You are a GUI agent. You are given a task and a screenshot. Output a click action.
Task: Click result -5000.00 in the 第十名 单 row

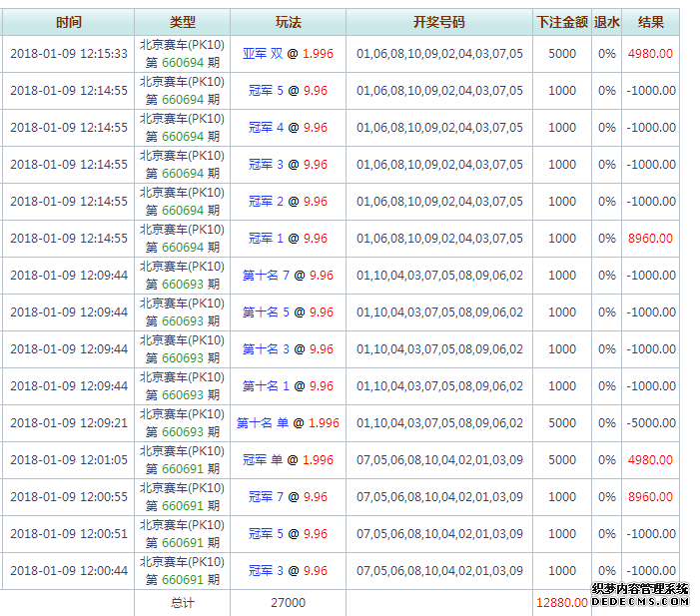[651, 423]
